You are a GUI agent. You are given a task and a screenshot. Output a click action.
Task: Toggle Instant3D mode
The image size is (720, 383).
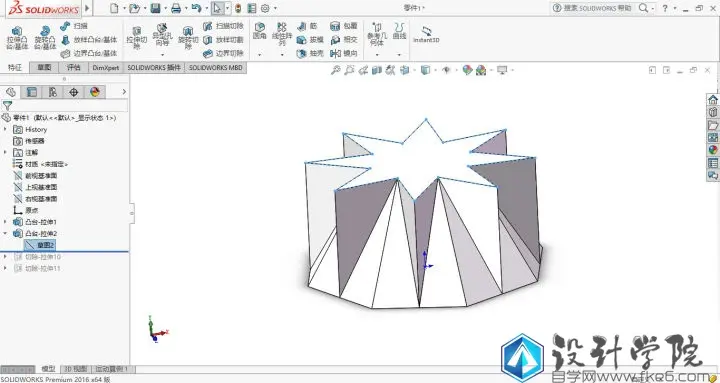coord(426,35)
